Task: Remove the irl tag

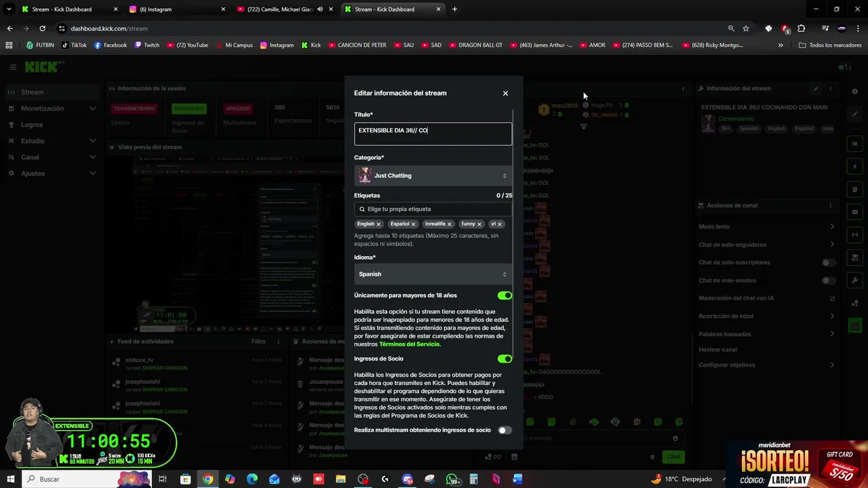Action: (500, 224)
